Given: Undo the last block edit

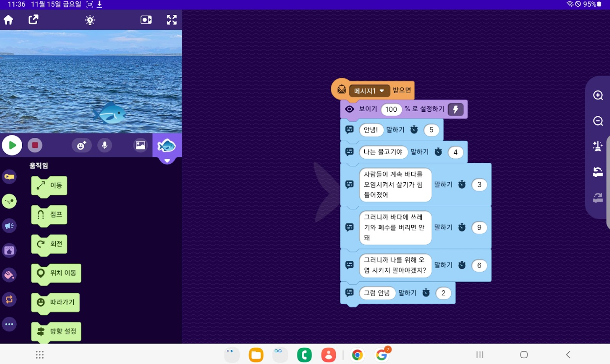Looking at the screenshot, I should click(598, 172).
